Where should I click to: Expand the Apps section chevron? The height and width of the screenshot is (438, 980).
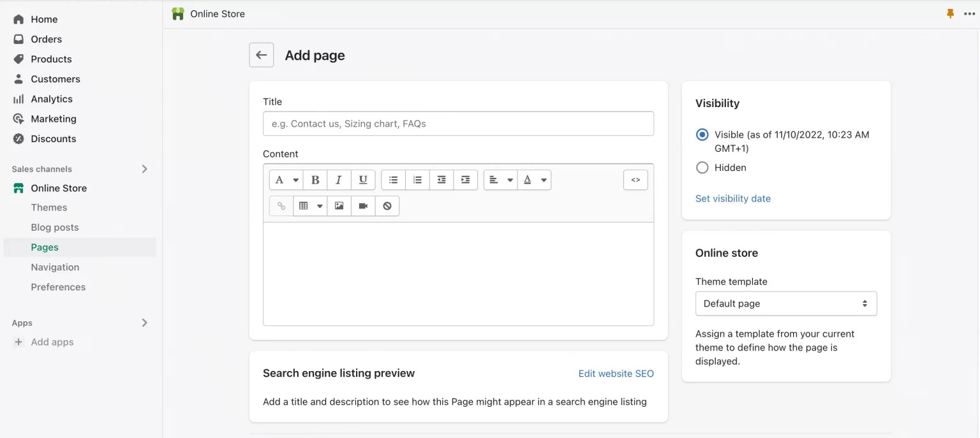click(145, 323)
